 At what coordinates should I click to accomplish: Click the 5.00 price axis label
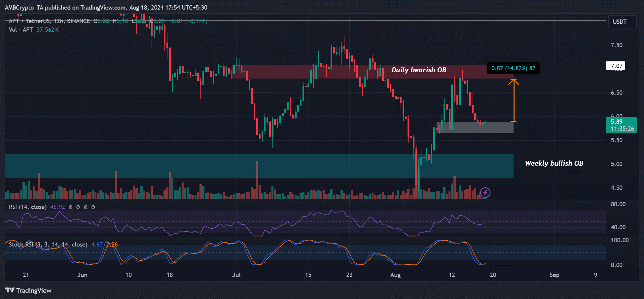(617, 164)
